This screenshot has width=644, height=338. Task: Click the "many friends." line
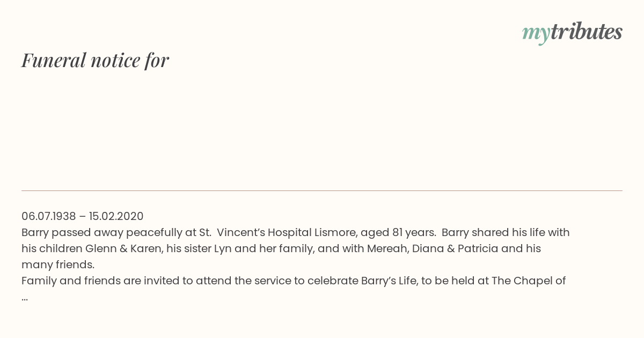58,264
